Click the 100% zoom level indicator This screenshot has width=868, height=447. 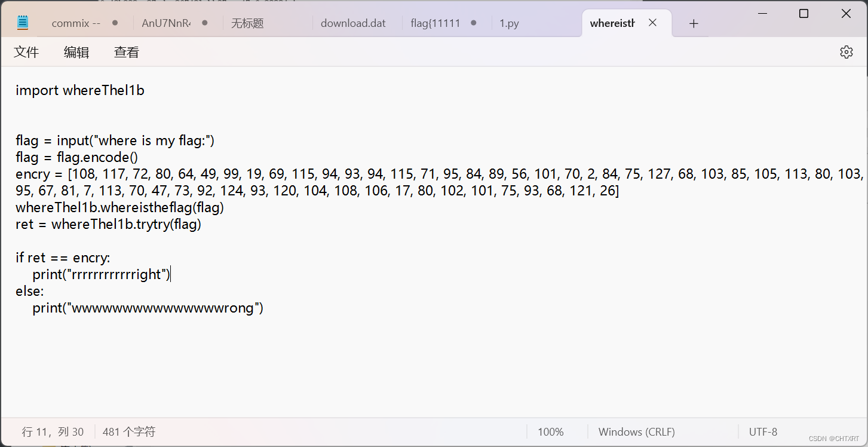pyautogui.click(x=550, y=431)
